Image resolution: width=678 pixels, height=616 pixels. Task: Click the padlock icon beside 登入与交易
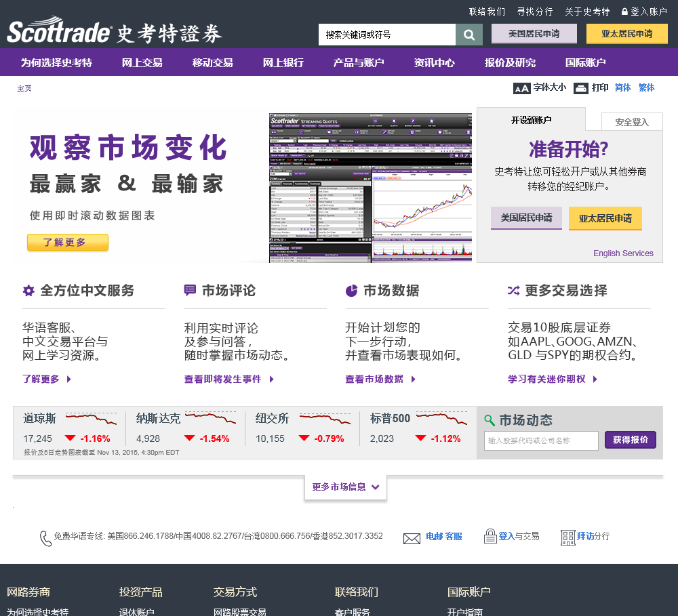[x=490, y=536]
